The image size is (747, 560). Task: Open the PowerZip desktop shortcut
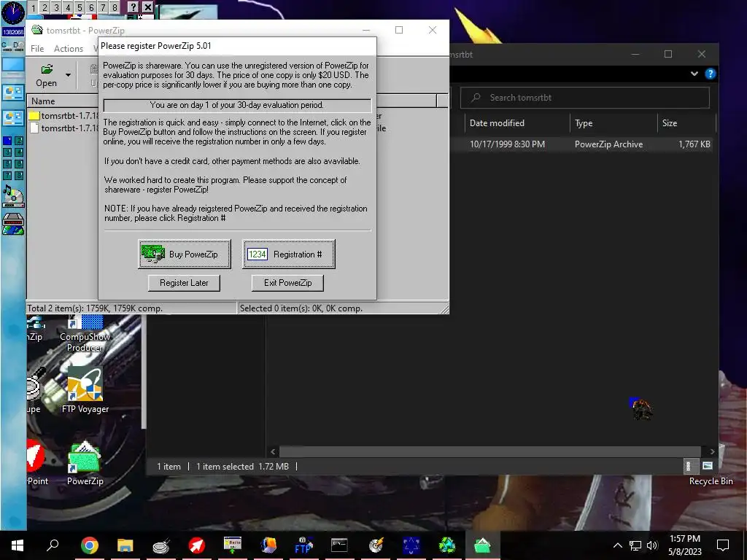[85, 462]
